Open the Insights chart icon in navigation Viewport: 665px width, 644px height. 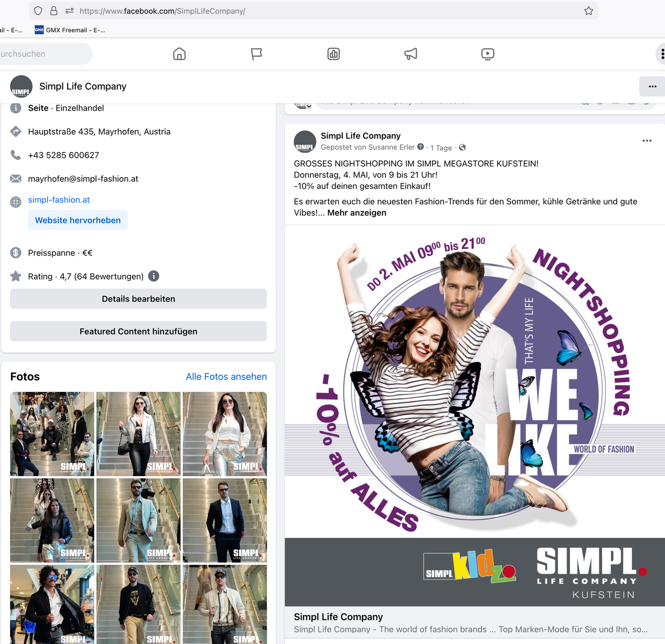pyautogui.click(x=334, y=54)
